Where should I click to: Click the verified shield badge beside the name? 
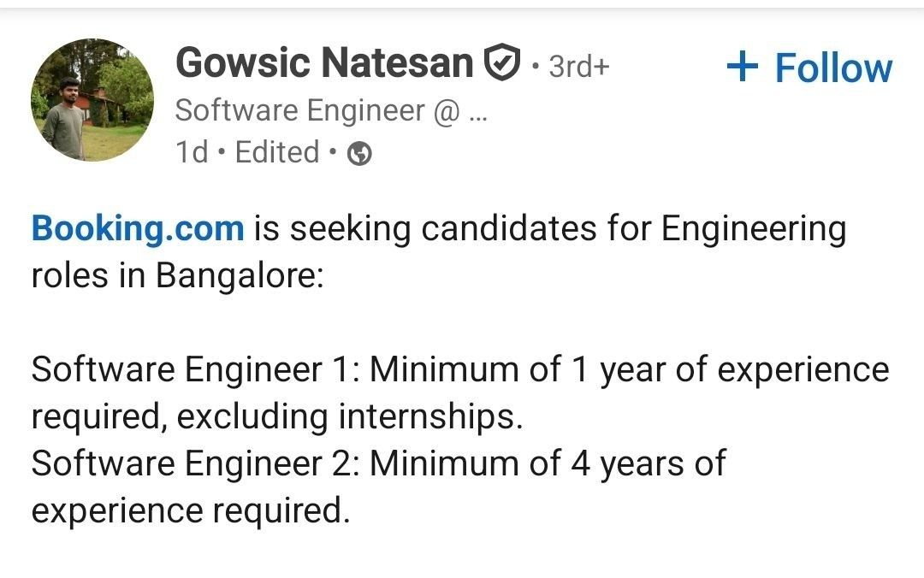point(502,63)
